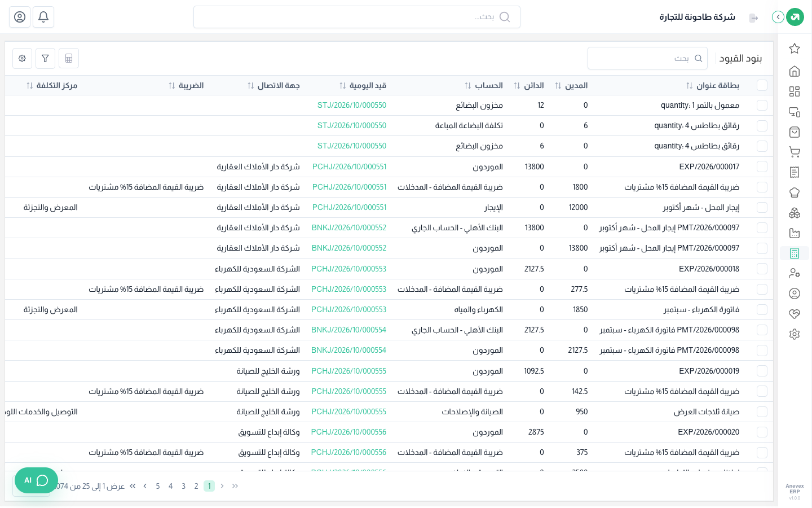The height and width of the screenshot is (508, 812).
Task: Click the table filter funnel icon
Action: click(x=45, y=58)
